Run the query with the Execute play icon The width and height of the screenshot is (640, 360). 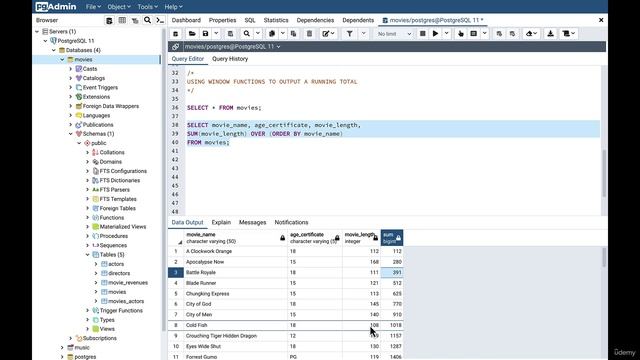(x=436, y=34)
